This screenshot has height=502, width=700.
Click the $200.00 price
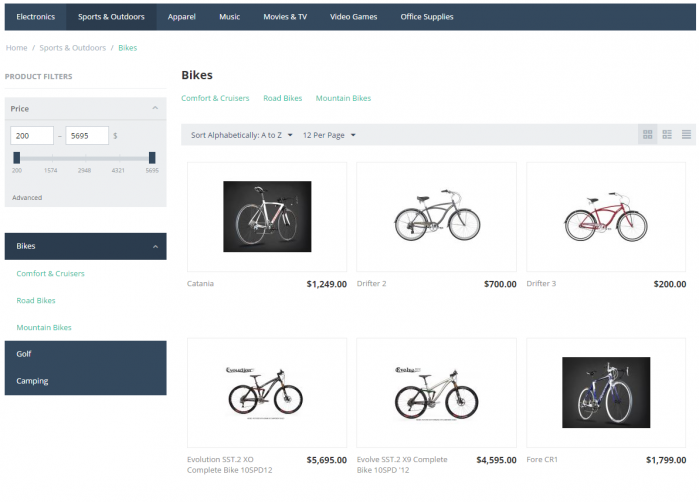tap(670, 284)
